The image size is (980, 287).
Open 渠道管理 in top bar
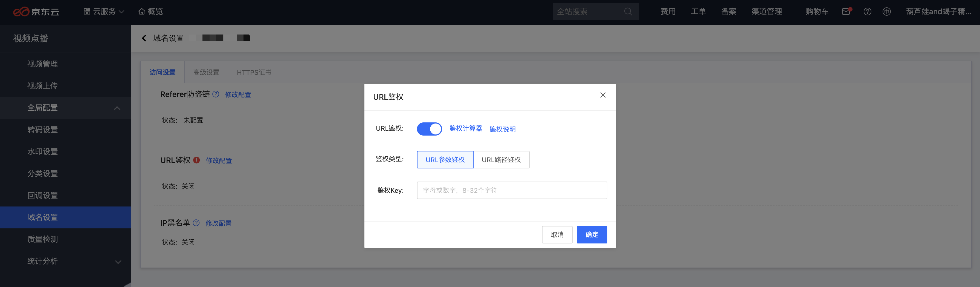(767, 12)
